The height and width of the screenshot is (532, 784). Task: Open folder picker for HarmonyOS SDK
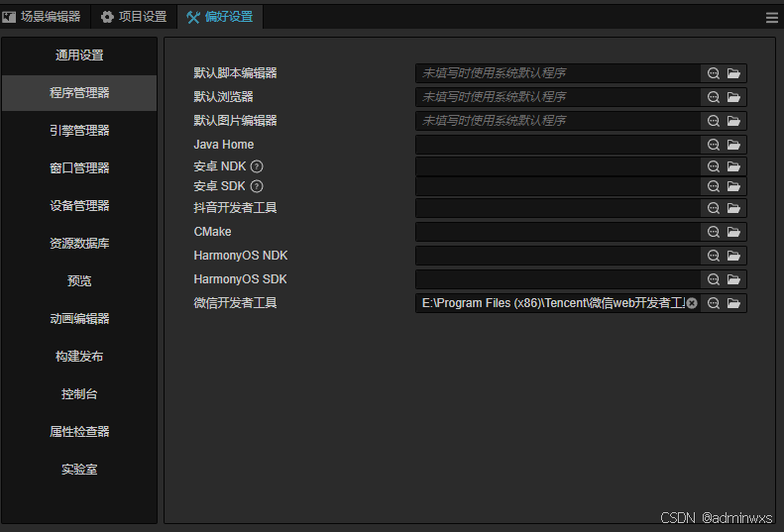pyautogui.click(x=733, y=279)
